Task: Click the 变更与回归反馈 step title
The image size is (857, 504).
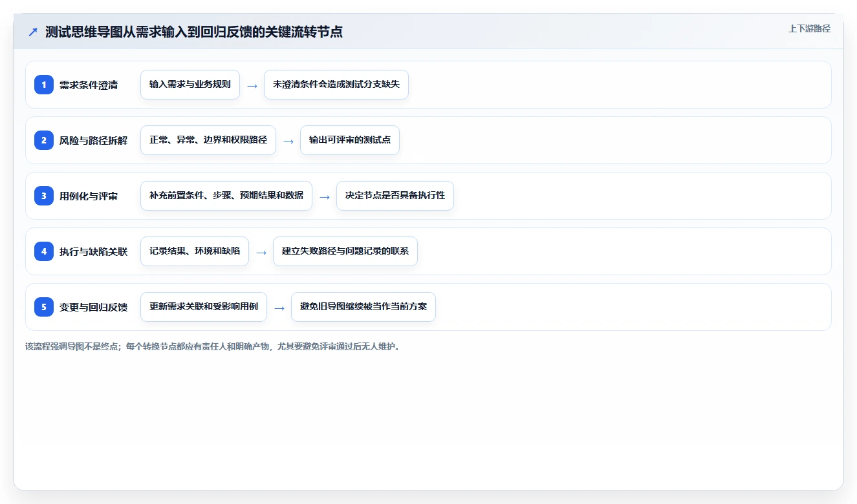Action: pos(94,307)
